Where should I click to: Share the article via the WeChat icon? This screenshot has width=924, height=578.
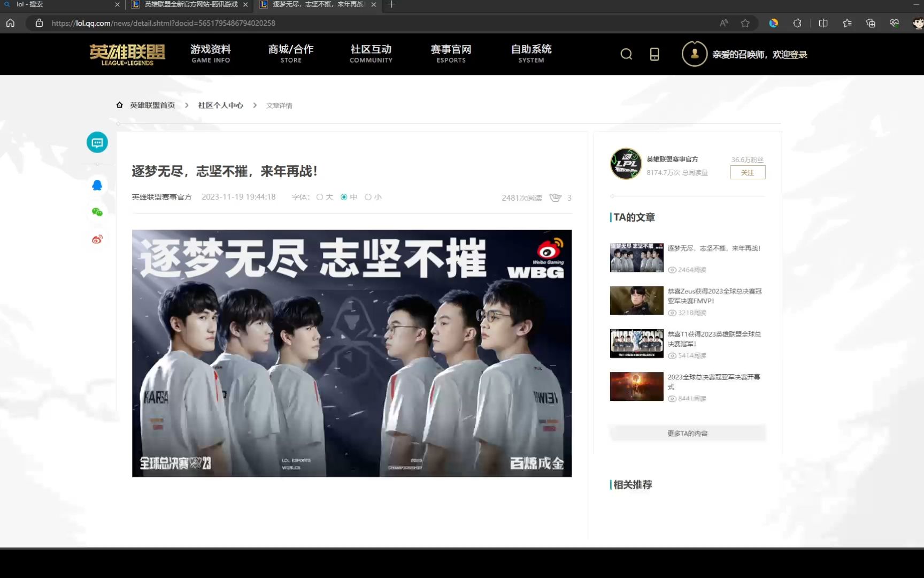tap(97, 212)
